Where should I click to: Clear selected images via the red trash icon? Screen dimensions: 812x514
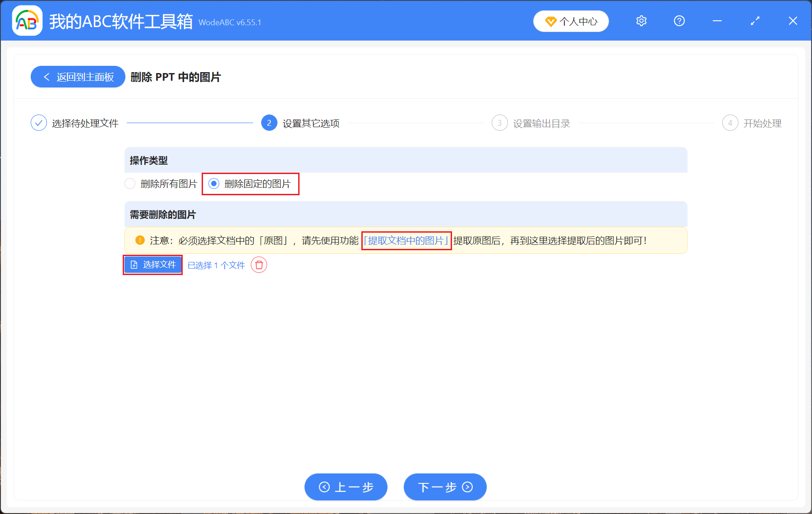pyautogui.click(x=259, y=265)
